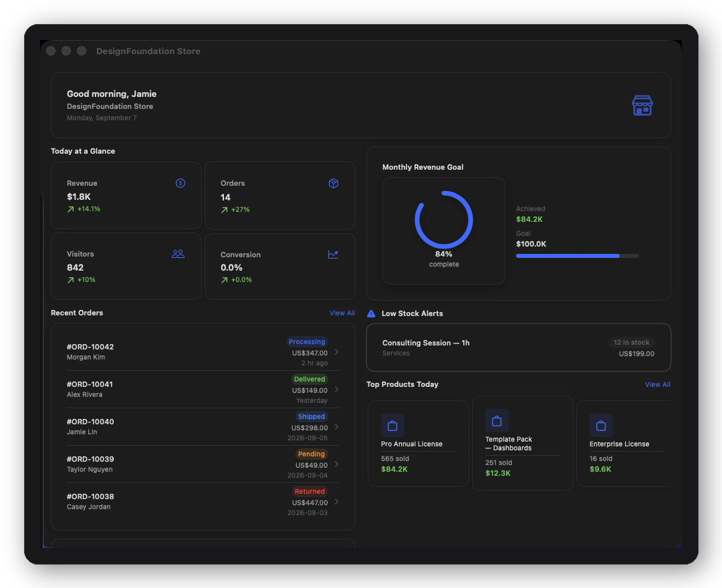Screen dimensions: 722x588
Task: Click the green arrow under Visitors value
Action: coord(70,280)
